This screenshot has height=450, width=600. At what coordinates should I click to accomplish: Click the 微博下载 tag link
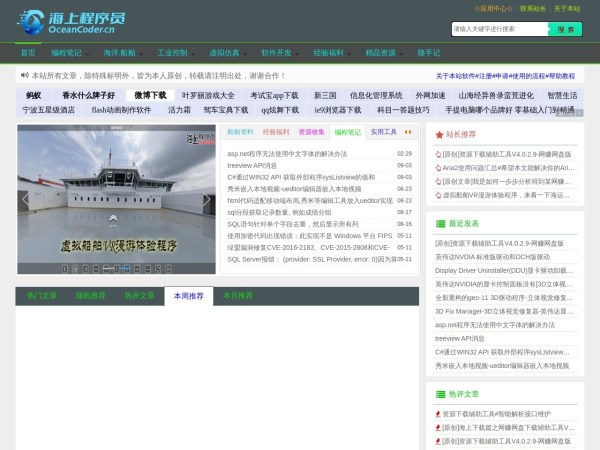(151, 95)
